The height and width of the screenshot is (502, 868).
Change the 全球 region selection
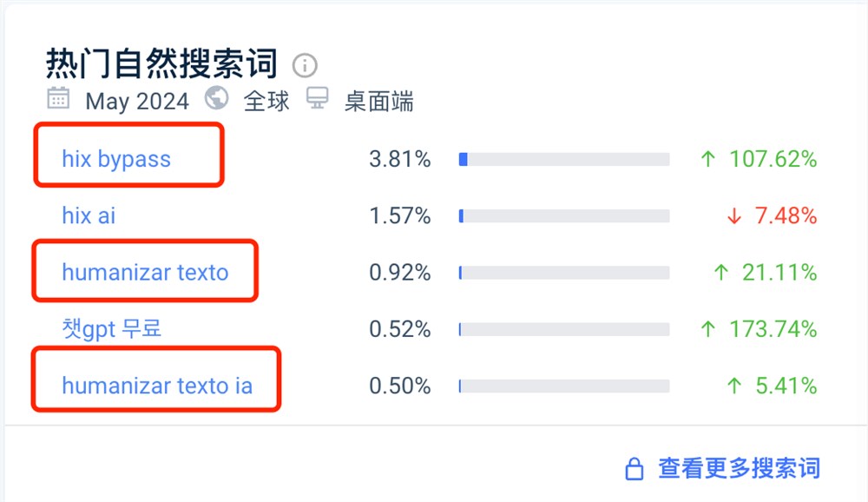(x=266, y=102)
